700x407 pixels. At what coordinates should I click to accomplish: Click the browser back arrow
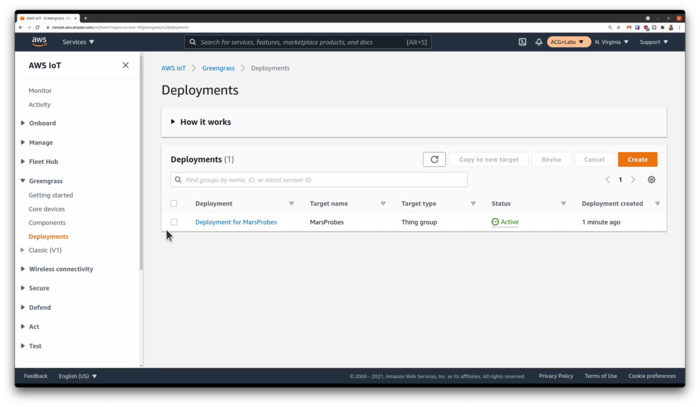click(21, 27)
